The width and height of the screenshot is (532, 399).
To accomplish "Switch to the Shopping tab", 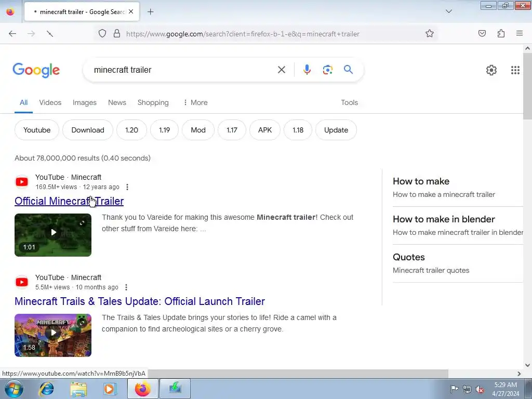I will (x=153, y=102).
